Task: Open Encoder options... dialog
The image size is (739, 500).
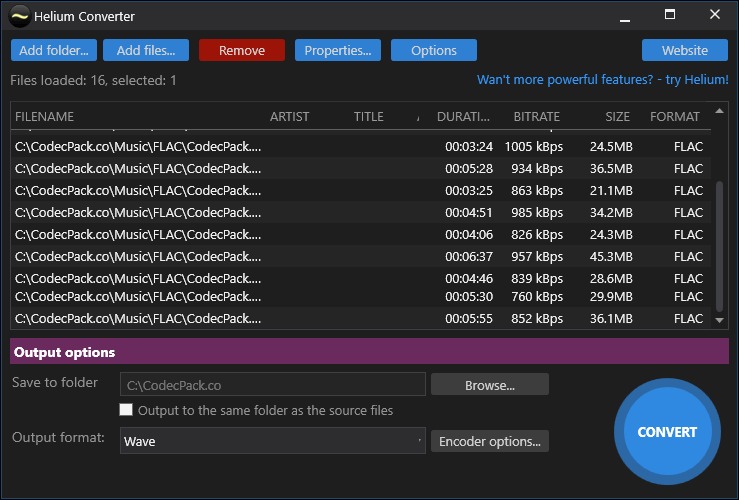Action: tap(490, 441)
